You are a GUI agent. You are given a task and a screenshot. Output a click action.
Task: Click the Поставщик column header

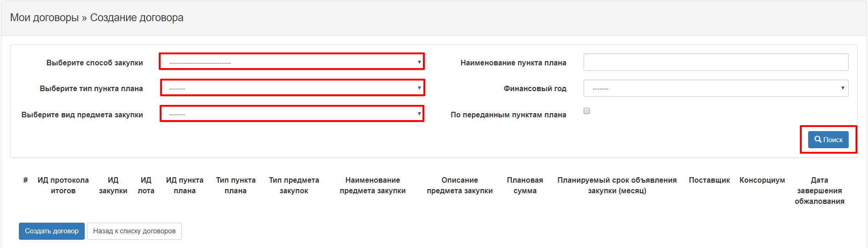point(709,180)
